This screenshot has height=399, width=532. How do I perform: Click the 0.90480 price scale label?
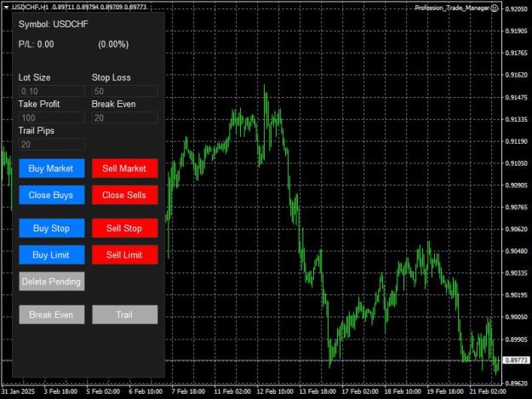pos(517,251)
